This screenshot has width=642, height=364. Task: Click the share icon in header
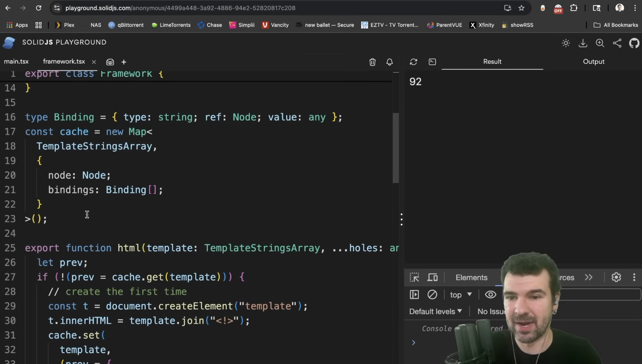(x=617, y=43)
